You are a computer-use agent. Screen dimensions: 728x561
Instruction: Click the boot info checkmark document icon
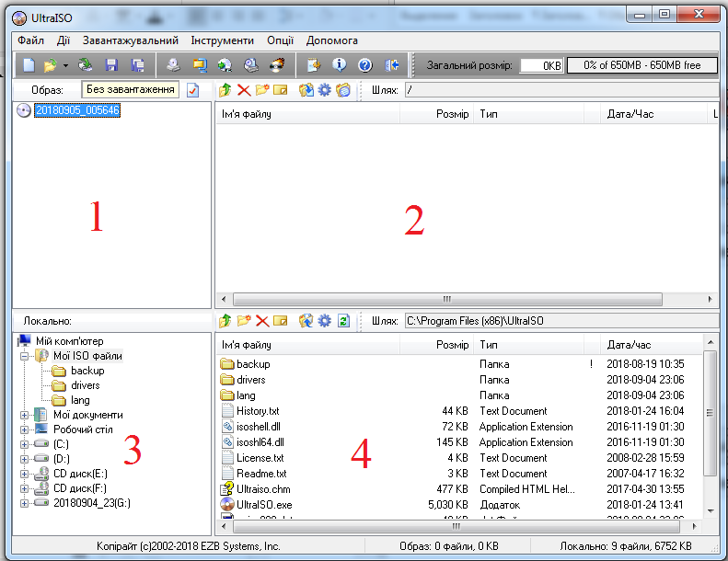[192, 90]
